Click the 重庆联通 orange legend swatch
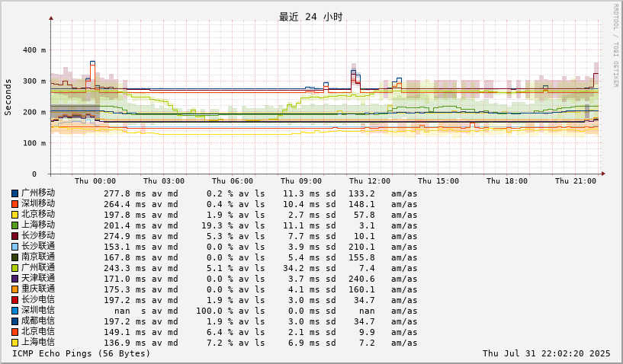Image resolution: width=623 pixels, height=364 pixels. coord(14,290)
